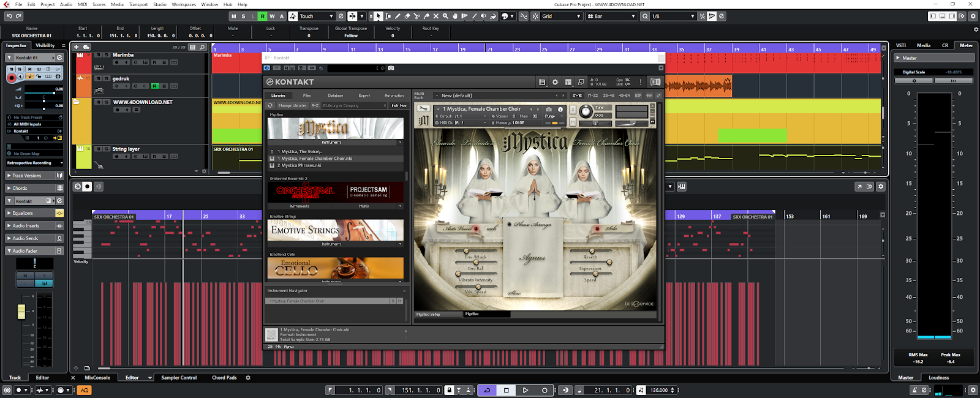This screenshot has width=980, height=398.
Task: Open the Studio menu
Action: click(x=160, y=4)
